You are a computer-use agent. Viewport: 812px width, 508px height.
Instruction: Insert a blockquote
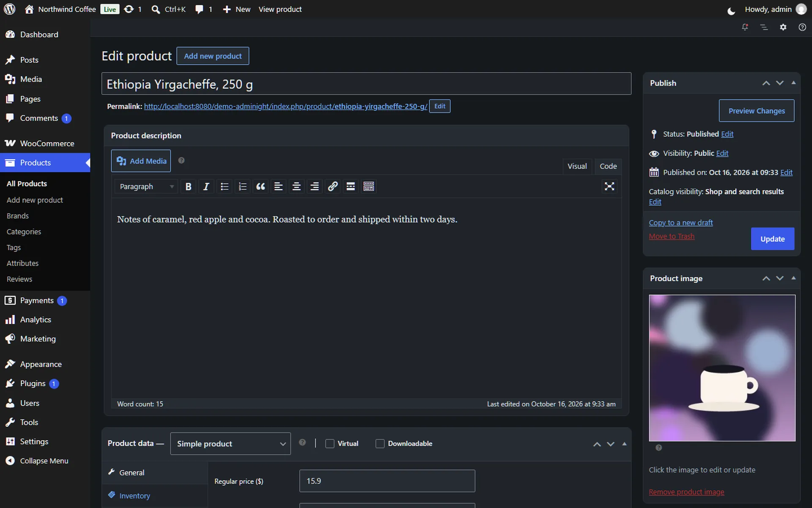[261, 187]
